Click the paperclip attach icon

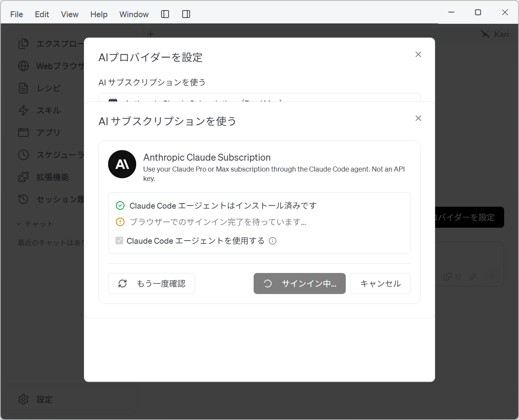point(473,276)
